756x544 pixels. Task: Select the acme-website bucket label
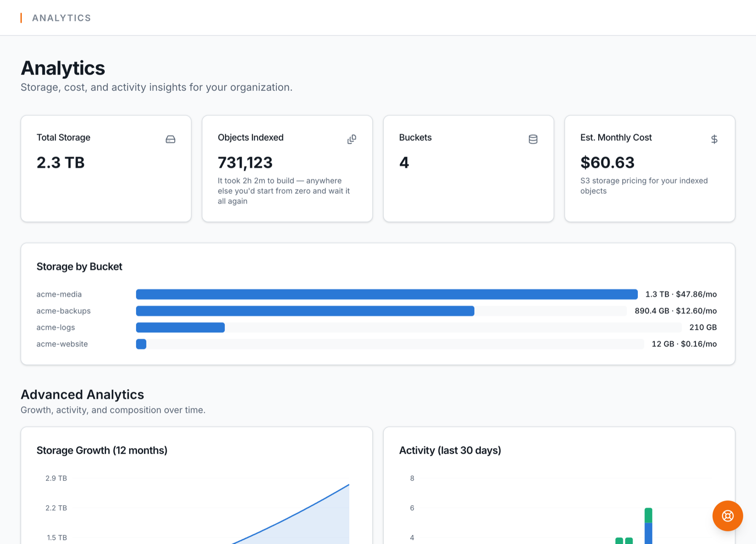pyautogui.click(x=62, y=344)
